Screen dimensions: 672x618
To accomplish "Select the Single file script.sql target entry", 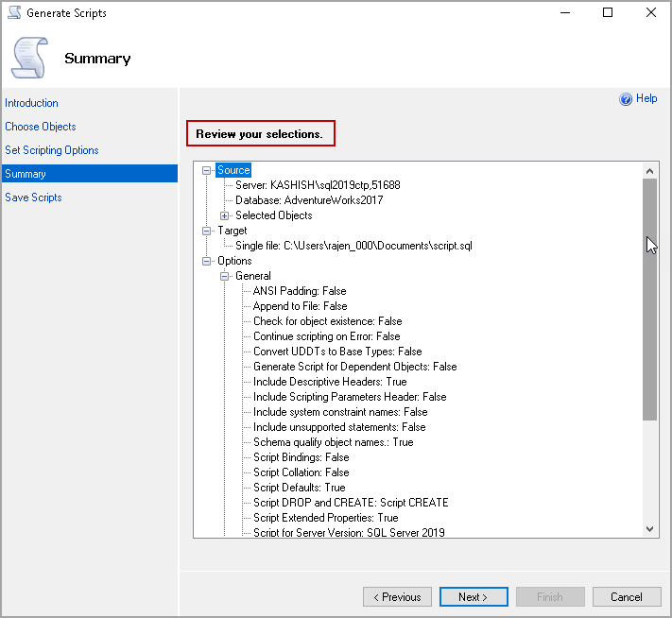I will [353, 246].
